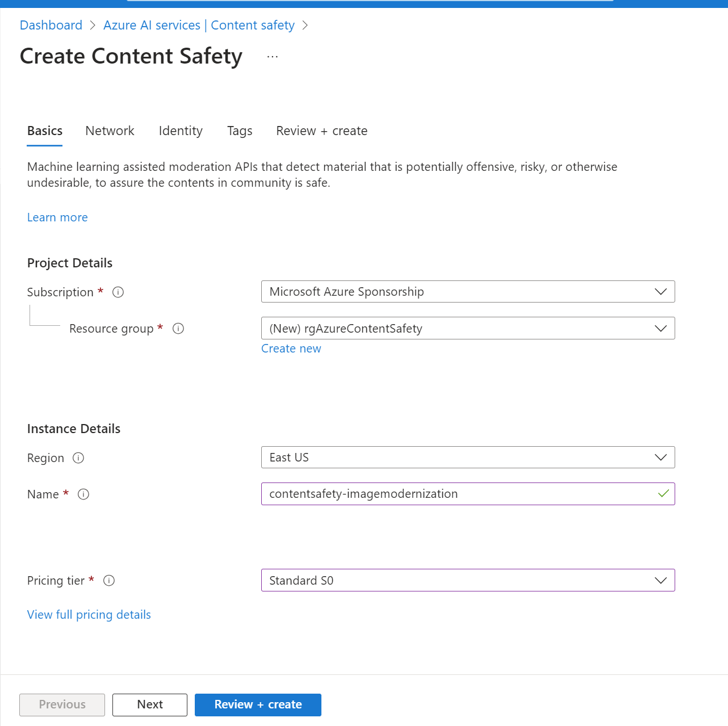This screenshot has width=728, height=726.
Task: Open the Tags tab
Action: pyautogui.click(x=240, y=131)
